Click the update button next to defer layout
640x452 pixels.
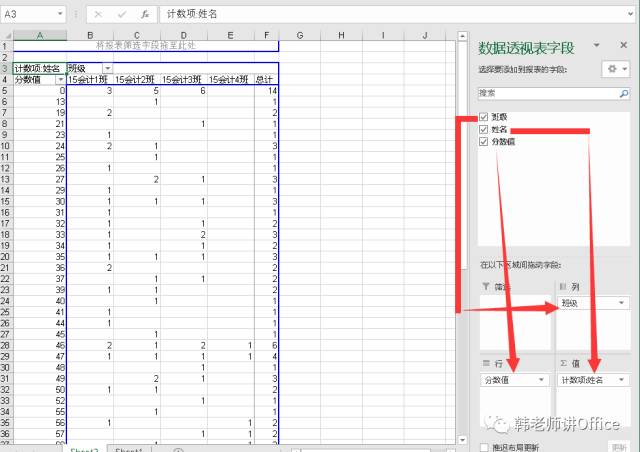pos(619,447)
